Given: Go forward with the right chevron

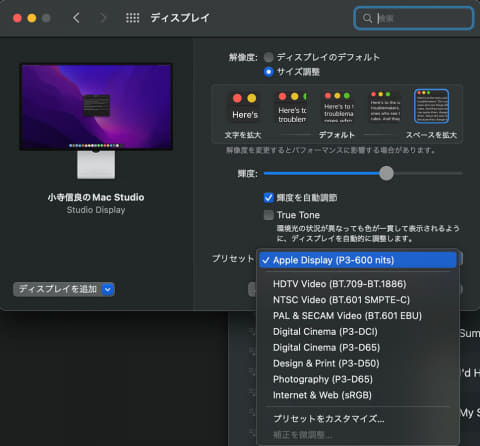Looking at the screenshot, I should [x=103, y=18].
